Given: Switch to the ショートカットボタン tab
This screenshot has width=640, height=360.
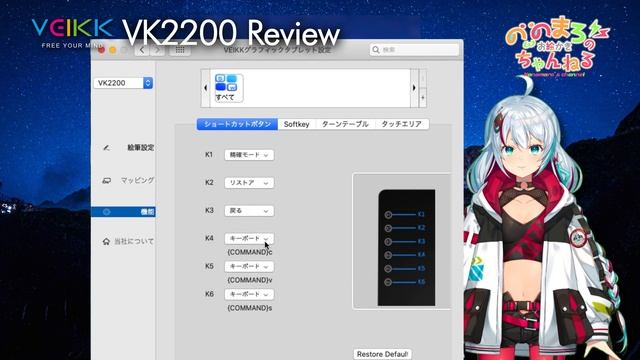Looking at the screenshot, I should pos(237,124).
